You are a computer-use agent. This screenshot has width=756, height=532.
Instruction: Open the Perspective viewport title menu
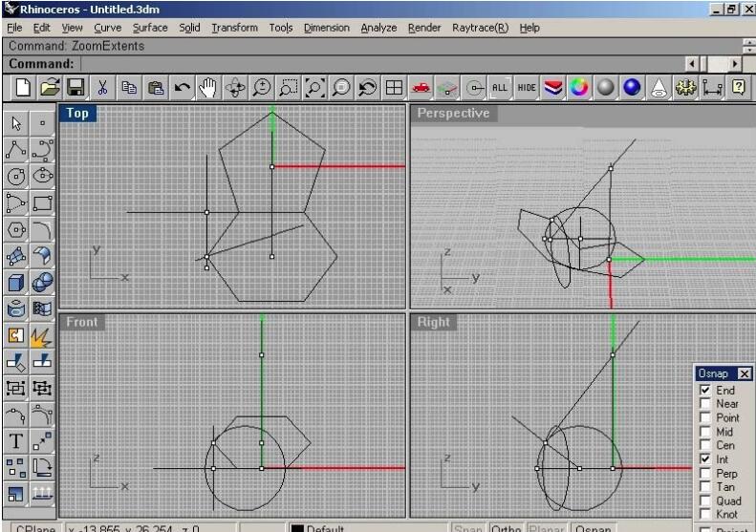452,113
